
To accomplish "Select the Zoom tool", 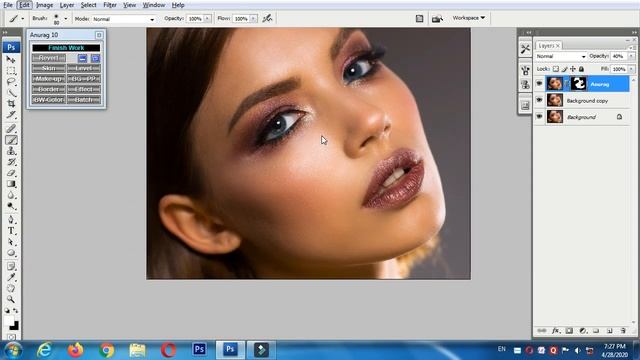I will click(x=11, y=299).
